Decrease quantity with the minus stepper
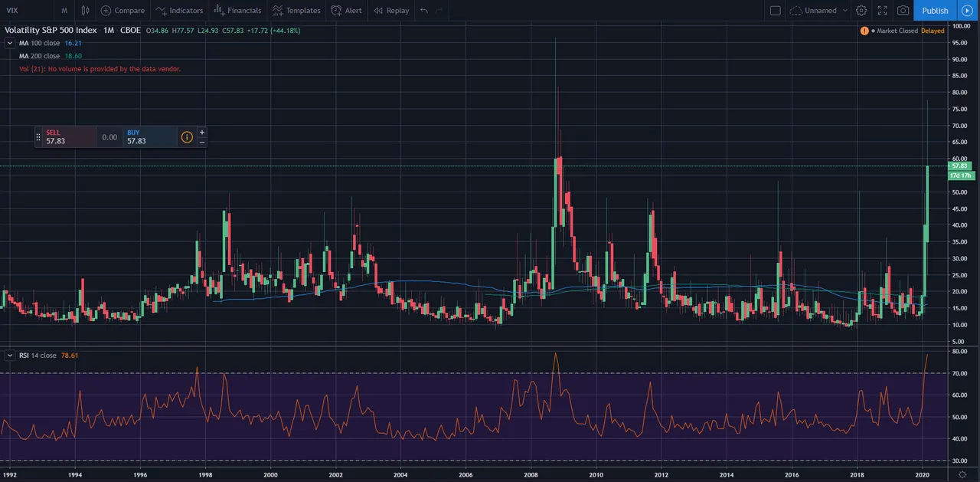Viewport: 980px width, 482px height. click(x=202, y=143)
